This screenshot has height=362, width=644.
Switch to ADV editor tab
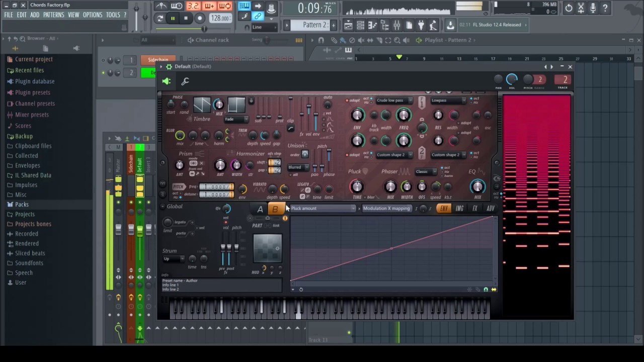(x=491, y=209)
